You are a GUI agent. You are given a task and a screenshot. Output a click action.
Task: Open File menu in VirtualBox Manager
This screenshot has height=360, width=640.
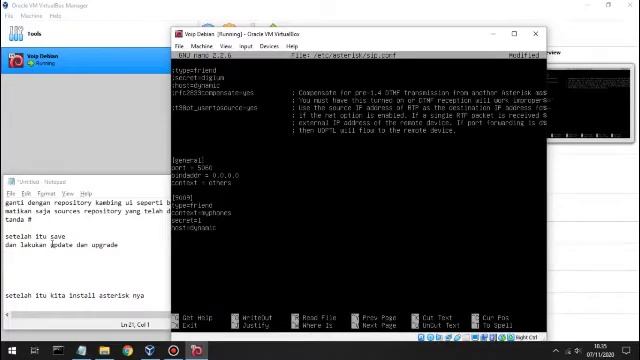pyautogui.click(x=9, y=16)
